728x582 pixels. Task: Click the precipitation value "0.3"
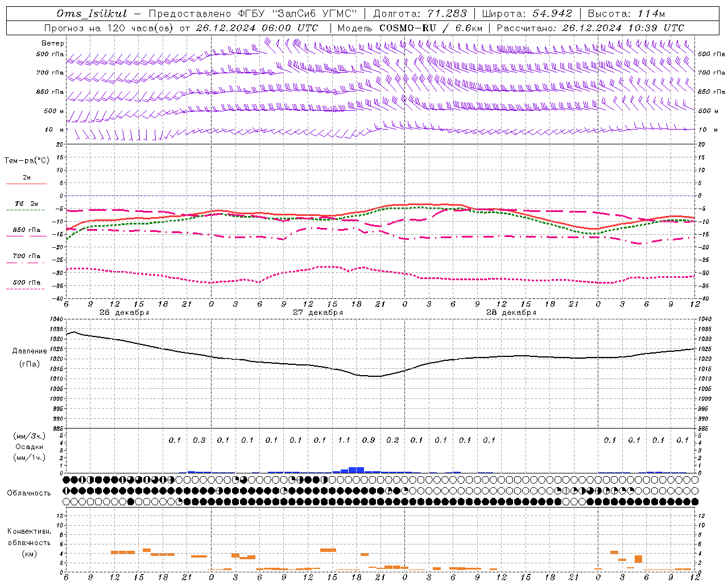199,440
